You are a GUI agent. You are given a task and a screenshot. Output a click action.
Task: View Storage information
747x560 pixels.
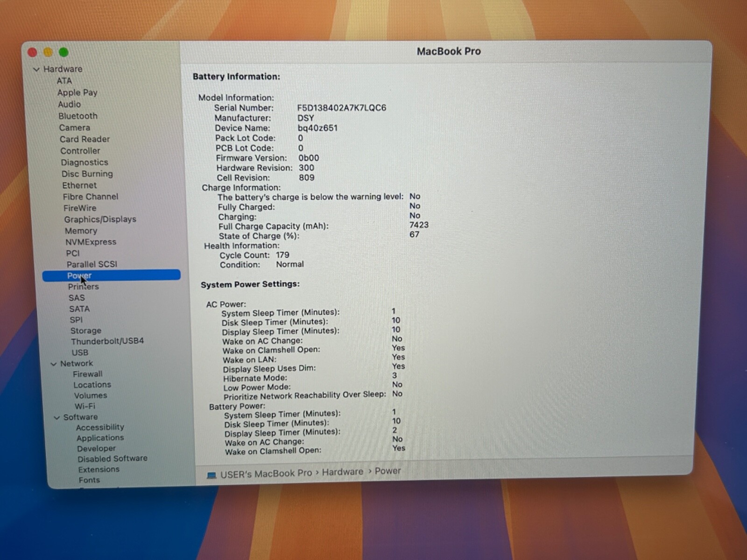tap(86, 330)
